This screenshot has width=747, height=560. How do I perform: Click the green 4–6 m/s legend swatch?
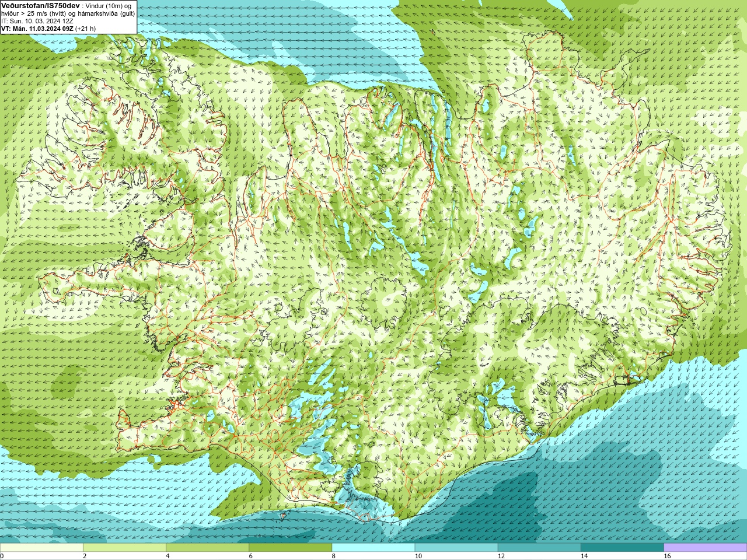click(207, 547)
